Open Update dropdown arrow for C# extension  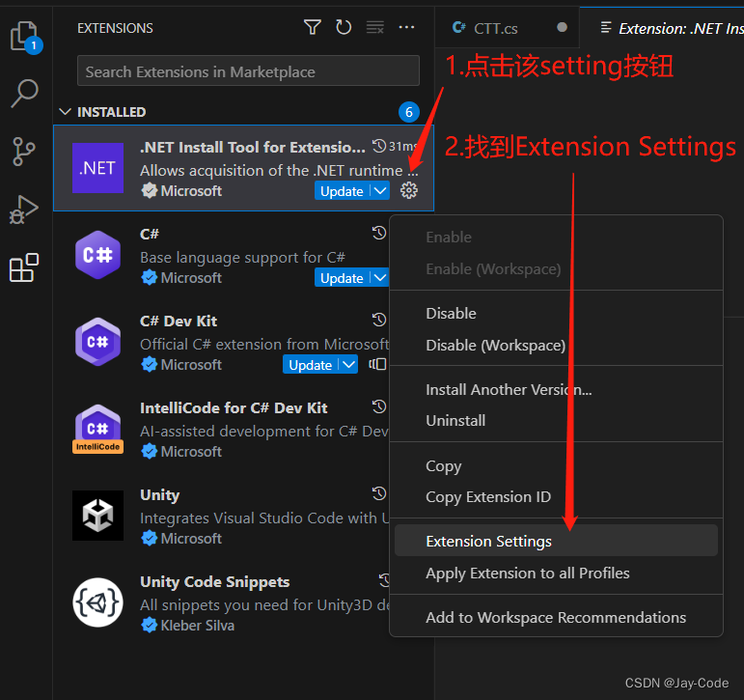[380, 277]
